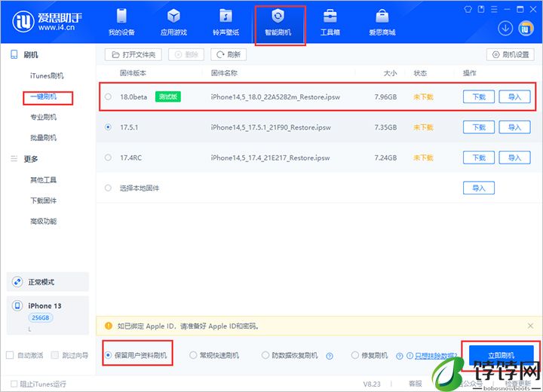Open the 工具箱 toolbox tab

coord(330,23)
